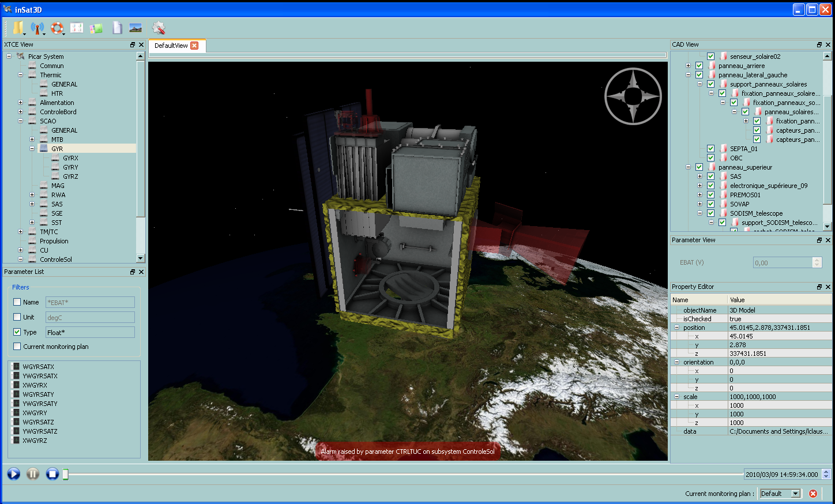The width and height of the screenshot is (835, 504).
Task: Click the timeline slider handle
Action: click(66, 474)
